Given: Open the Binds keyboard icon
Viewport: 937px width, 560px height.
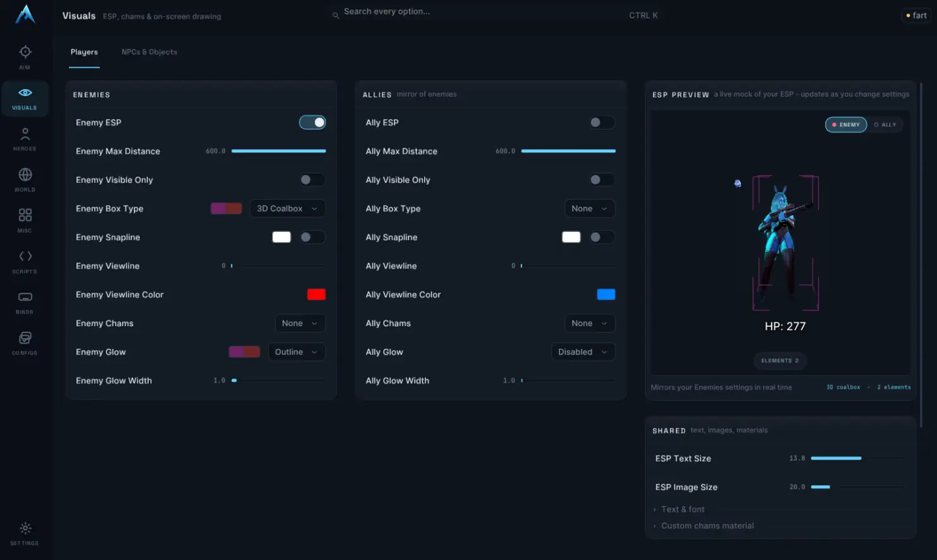Looking at the screenshot, I should pos(25,297).
